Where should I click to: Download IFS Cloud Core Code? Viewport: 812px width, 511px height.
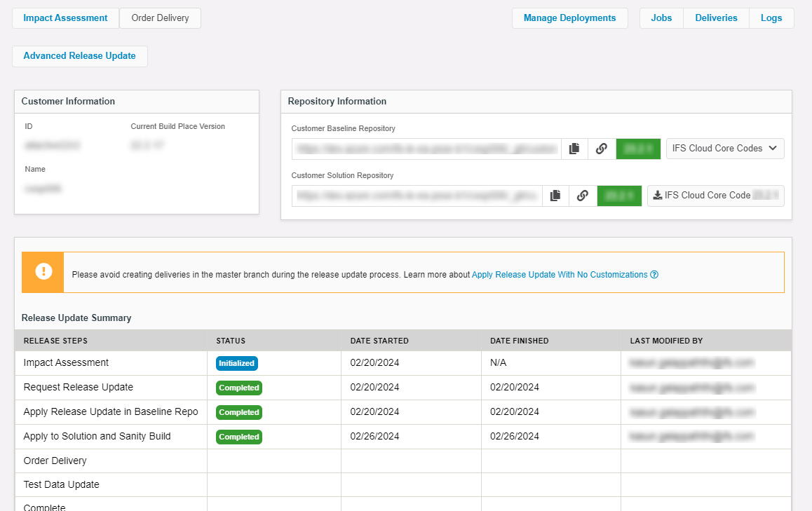715,196
